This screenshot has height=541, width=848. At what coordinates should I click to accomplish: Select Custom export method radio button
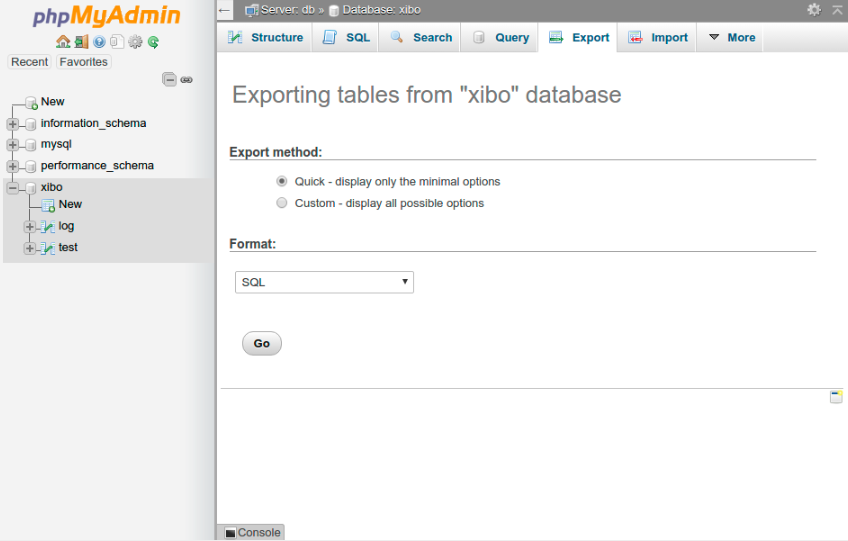click(x=281, y=203)
